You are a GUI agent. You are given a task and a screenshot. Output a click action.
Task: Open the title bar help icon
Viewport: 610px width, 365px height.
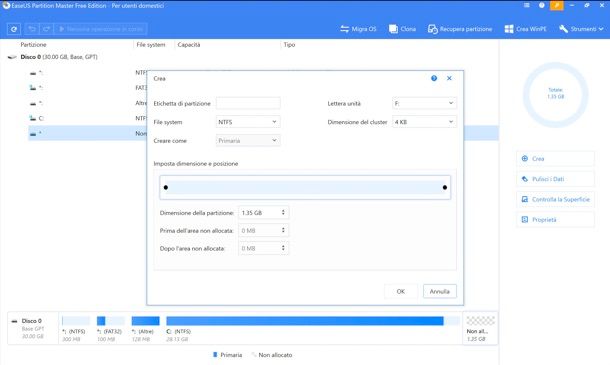(x=542, y=5)
